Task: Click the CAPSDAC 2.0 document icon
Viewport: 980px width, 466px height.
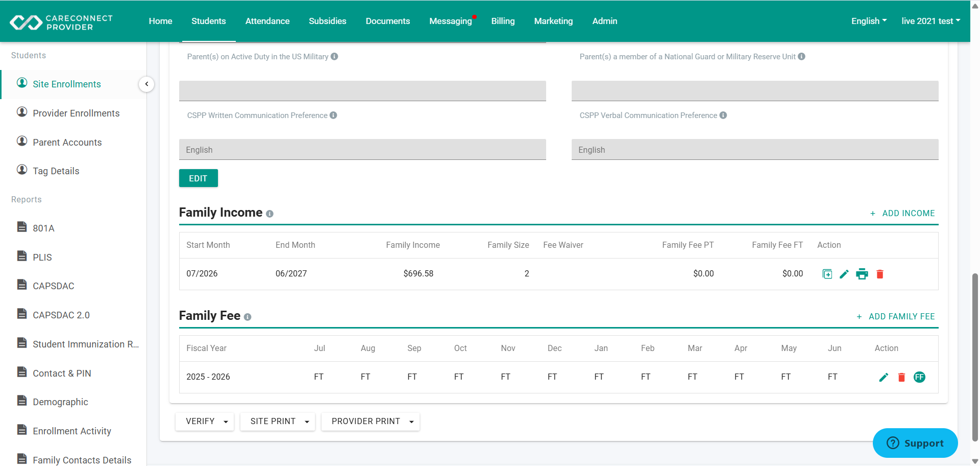Action: [x=22, y=314]
